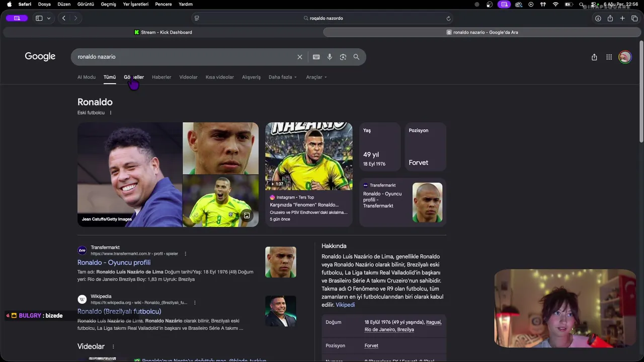Viewport: 644px width, 362px height.
Task: Open a new Safari tab
Action: tap(622, 18)
